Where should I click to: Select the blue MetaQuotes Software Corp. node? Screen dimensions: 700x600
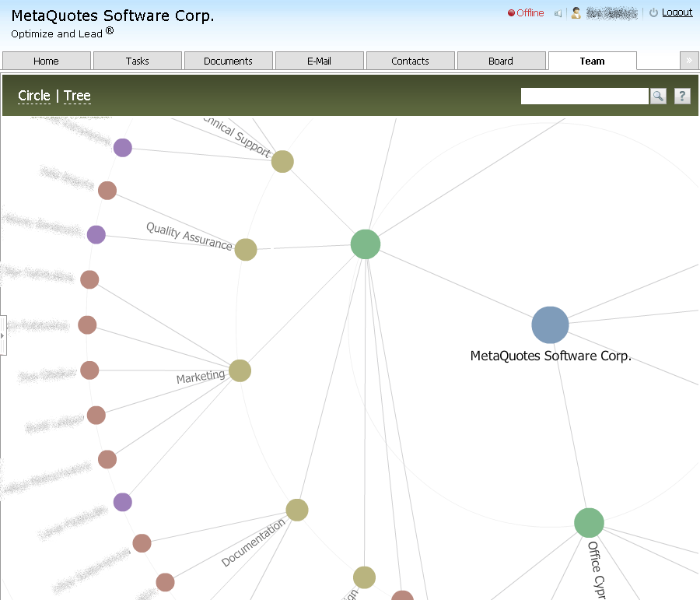point(550,325)
